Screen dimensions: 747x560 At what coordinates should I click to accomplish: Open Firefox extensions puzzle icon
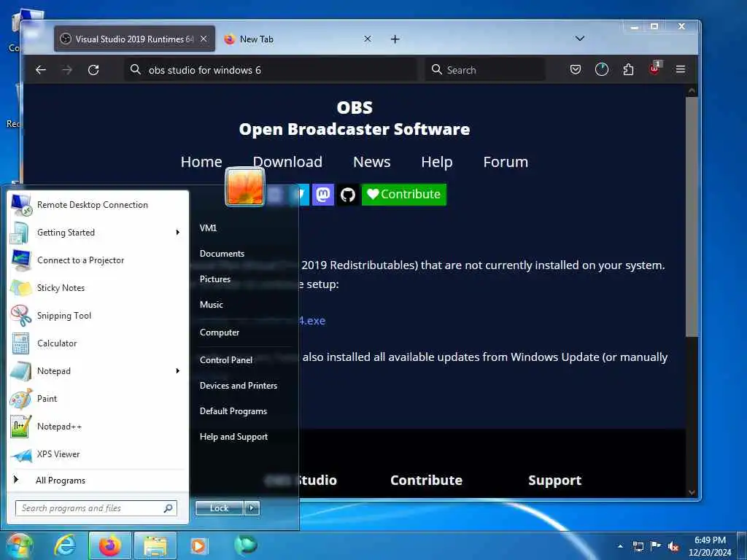628,70
